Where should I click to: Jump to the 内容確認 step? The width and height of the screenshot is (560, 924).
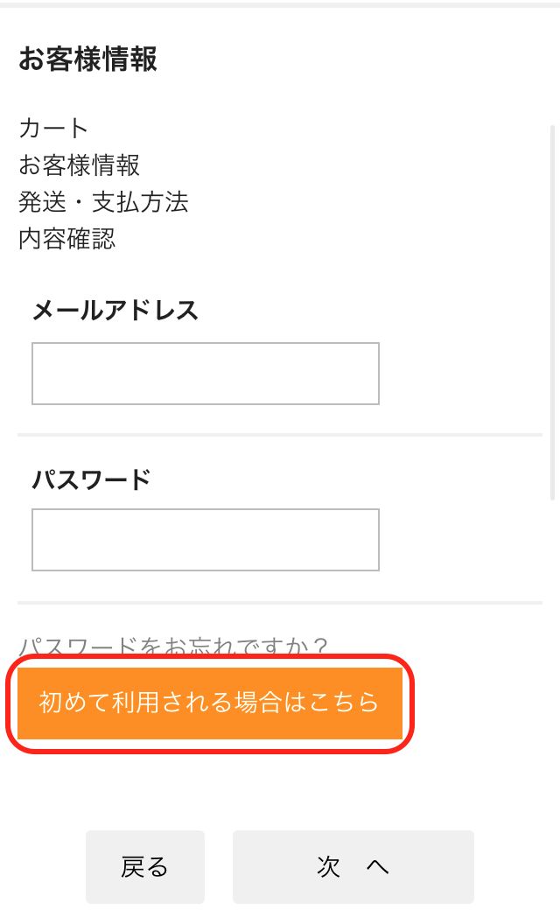pos(66,239)
